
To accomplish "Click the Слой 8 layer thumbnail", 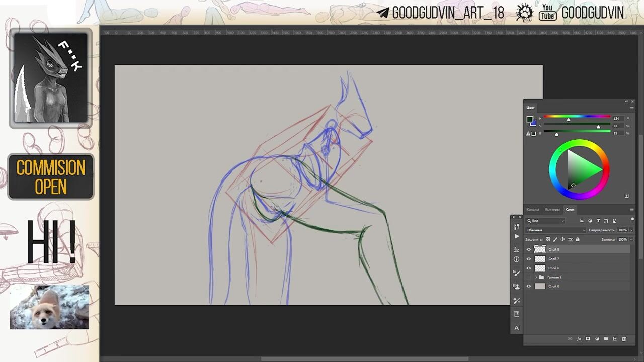I will point(540,249).
